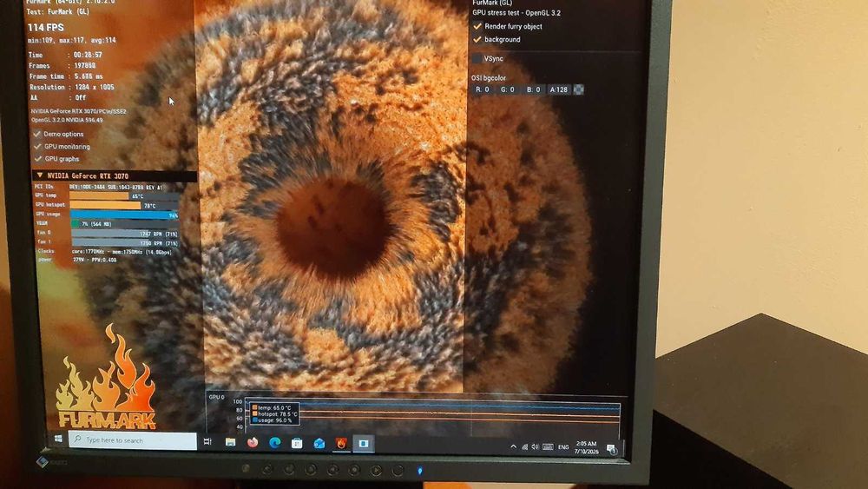Image resolution: width=868 pixels, height=489 pixels.
Task: Click the GPU temp 65°C bar
Action: [124, 195]
